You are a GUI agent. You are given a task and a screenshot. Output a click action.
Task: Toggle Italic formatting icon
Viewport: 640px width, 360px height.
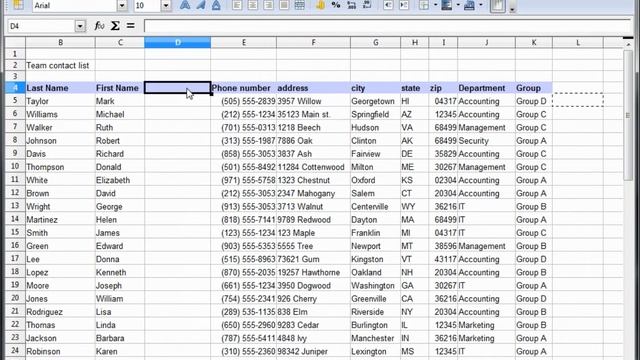(x=200, y=5)
